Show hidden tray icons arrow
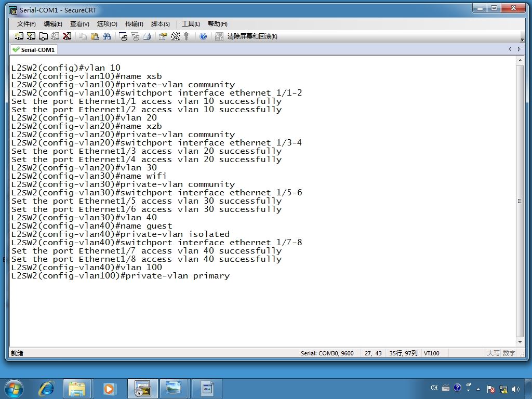Image resolution: width=532 pixels, height=399 pixels. click(478, 389)
